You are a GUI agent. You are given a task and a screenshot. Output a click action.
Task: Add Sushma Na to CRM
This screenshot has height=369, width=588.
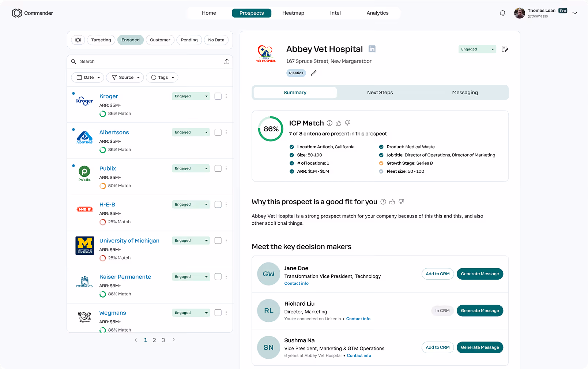click(x=438, y=347)
